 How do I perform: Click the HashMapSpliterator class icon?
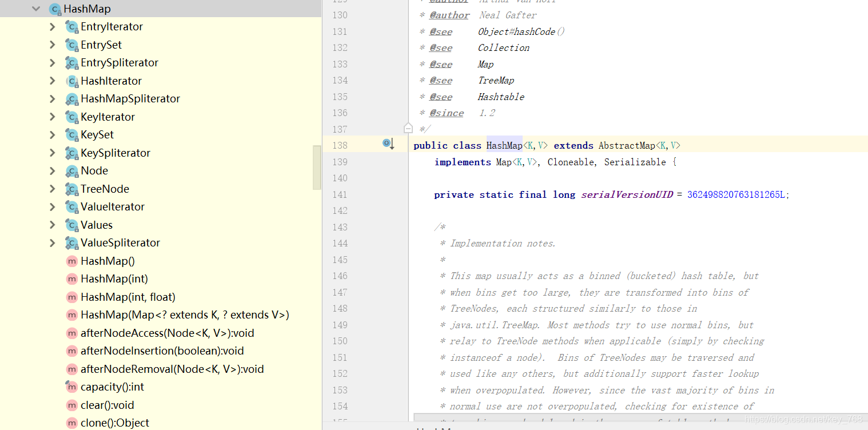[x=71, y=99]
